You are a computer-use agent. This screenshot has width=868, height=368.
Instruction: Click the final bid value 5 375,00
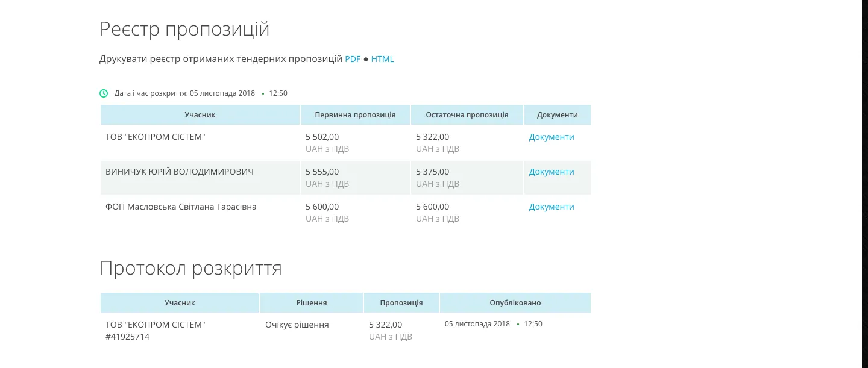[x=433, y=172]
